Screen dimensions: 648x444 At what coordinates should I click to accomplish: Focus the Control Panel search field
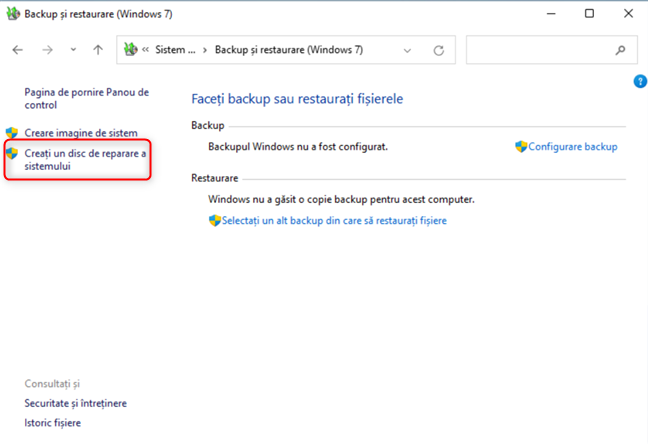click(x=551, y=50)
